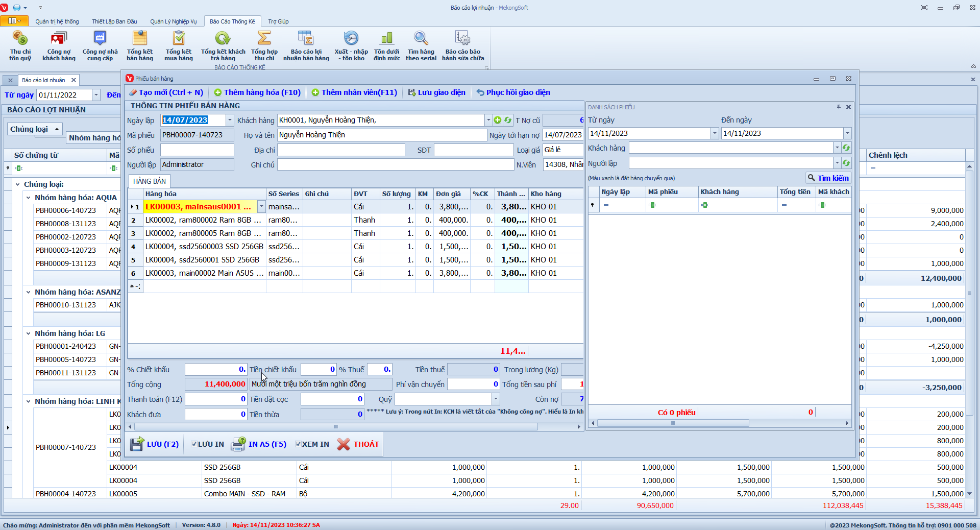Image resolution: width=980 pixels, height=530 pixels.
Task: Toggle the XEM IN checkbox
Action: pyautogui.click(x=298, y=444)
